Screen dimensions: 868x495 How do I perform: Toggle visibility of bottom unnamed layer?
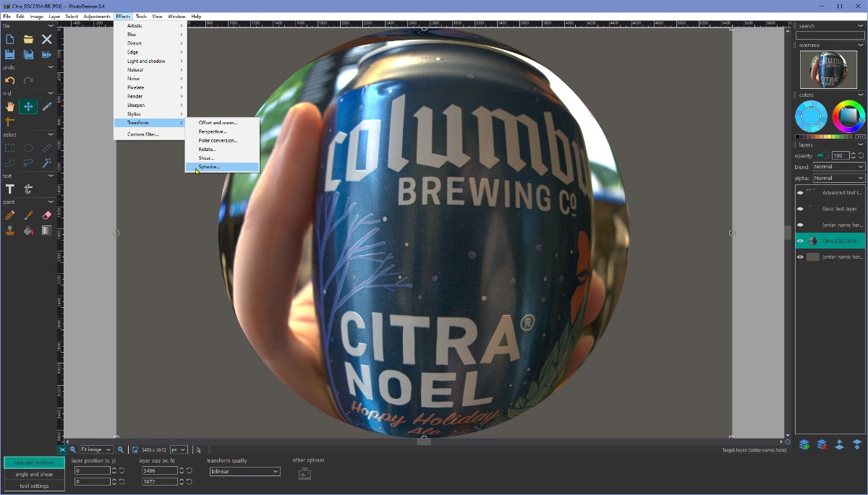pos(800,257)
